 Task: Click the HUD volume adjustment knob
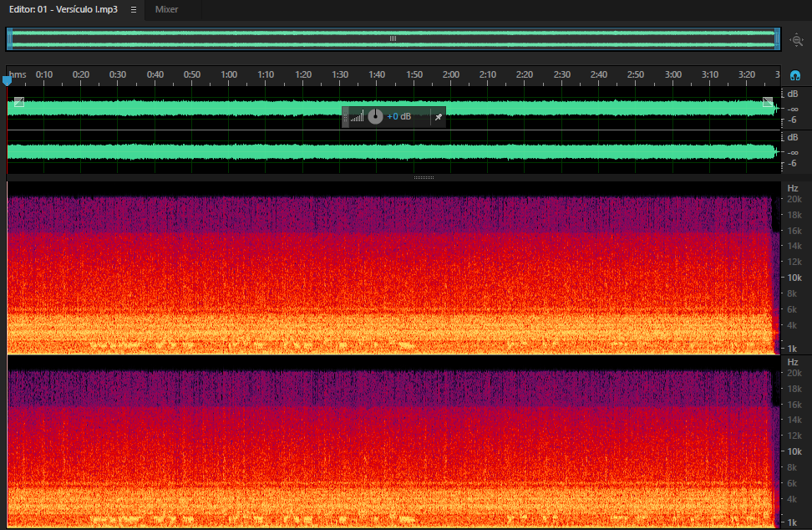pos(375,116)
